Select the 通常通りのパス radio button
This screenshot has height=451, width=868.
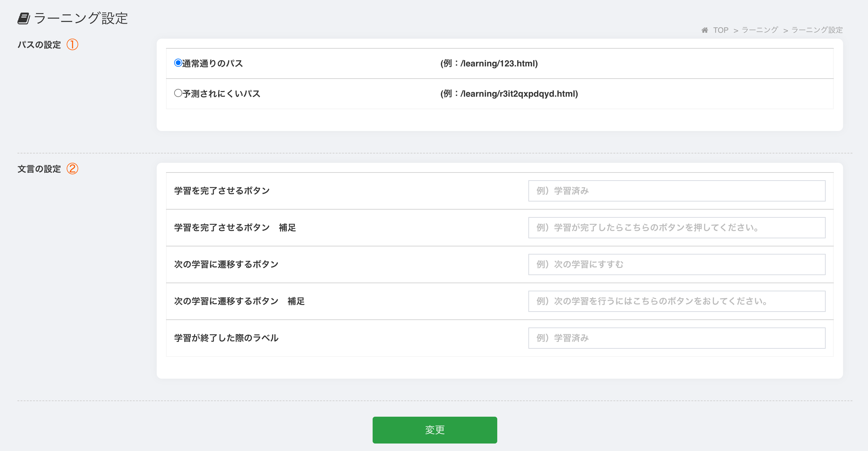point(178,63)
